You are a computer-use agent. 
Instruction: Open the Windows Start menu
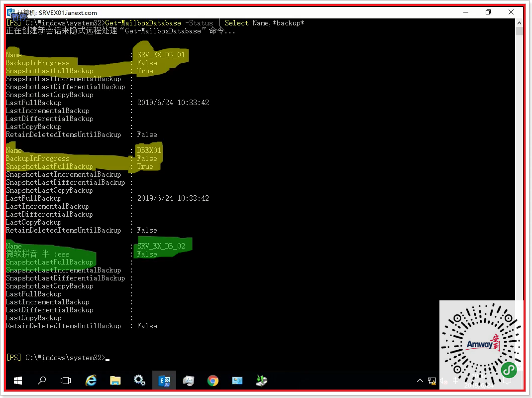17,381
